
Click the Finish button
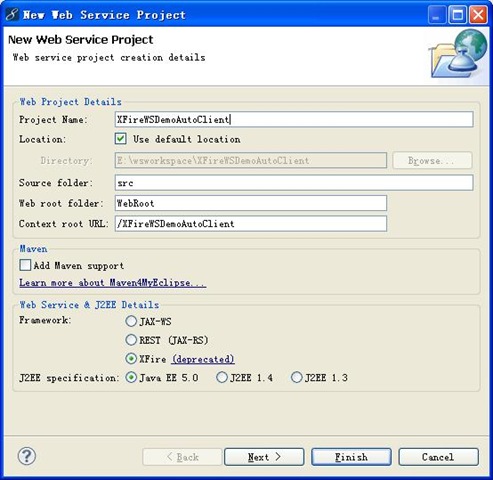point(351,457)
